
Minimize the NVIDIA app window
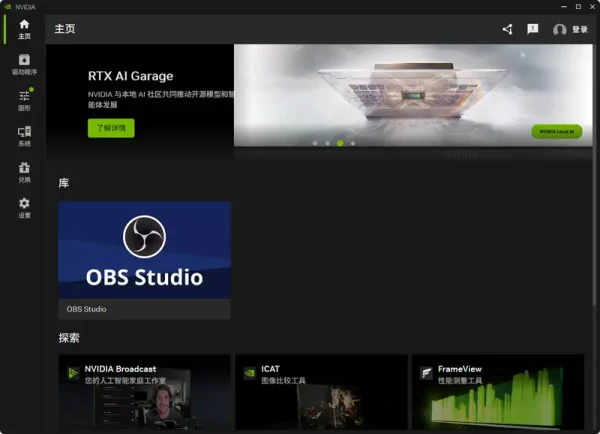point(564,7)
